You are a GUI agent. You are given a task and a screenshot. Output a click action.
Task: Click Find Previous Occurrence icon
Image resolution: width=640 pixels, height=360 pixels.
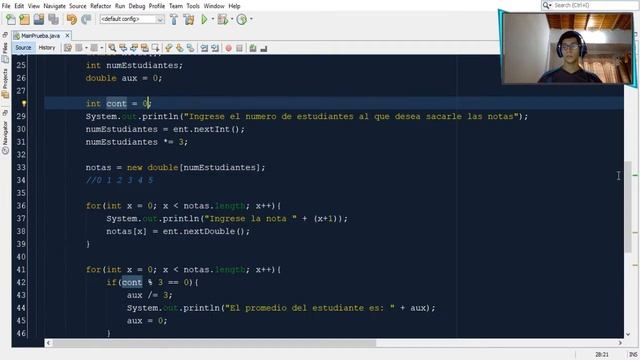click(x=123, y=48)
